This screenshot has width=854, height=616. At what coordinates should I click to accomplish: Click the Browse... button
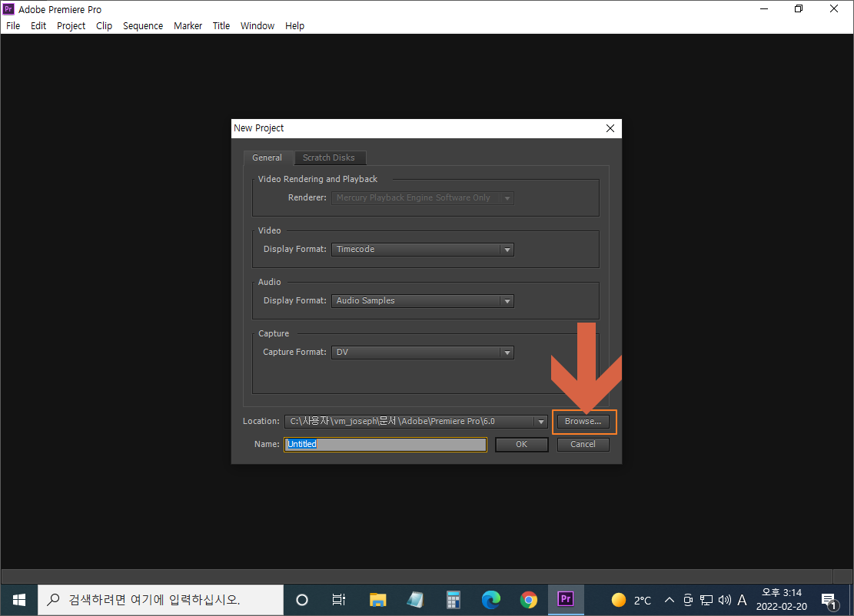(x=583, y=422)
